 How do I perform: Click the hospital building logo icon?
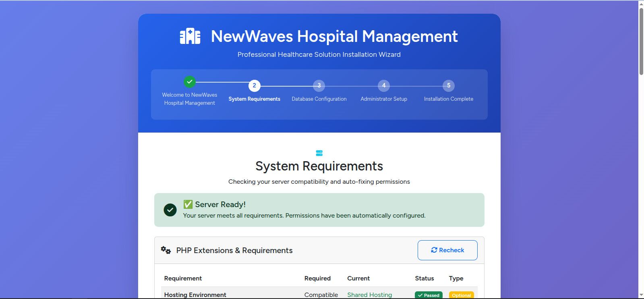click(x=190, y=36)
